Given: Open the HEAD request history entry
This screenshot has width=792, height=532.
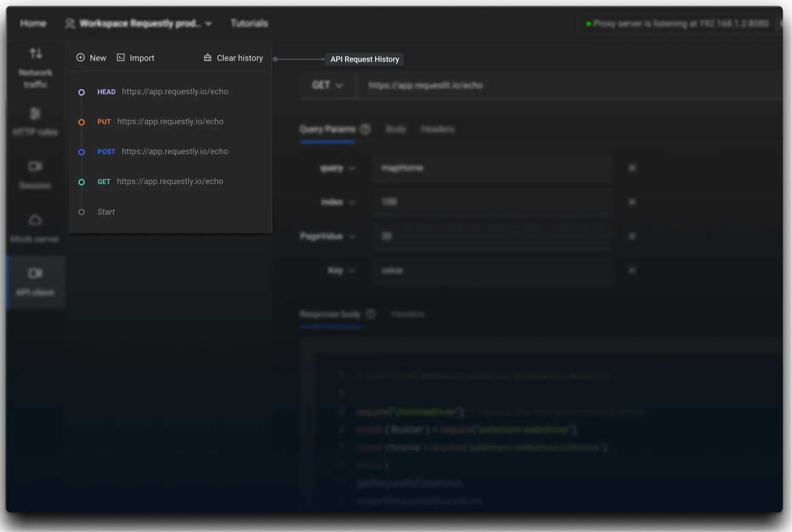Looking at the screenshot, I should click(x=163, y=92).
